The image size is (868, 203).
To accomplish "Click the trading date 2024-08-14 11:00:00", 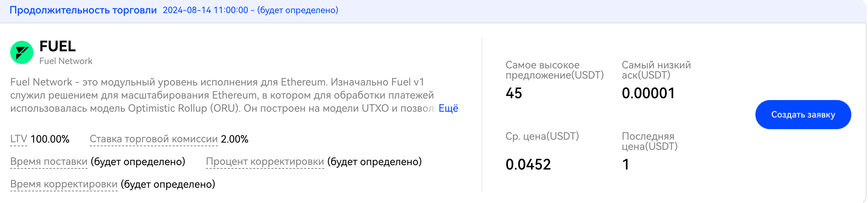I will 206,10.
